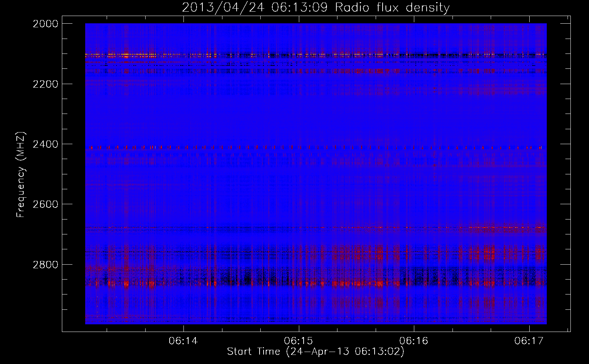589x364 pixels.
Task: Click the 'Start Time (24-Apr-13 06:13:02)' axis label
Action: tap(316, 352)
